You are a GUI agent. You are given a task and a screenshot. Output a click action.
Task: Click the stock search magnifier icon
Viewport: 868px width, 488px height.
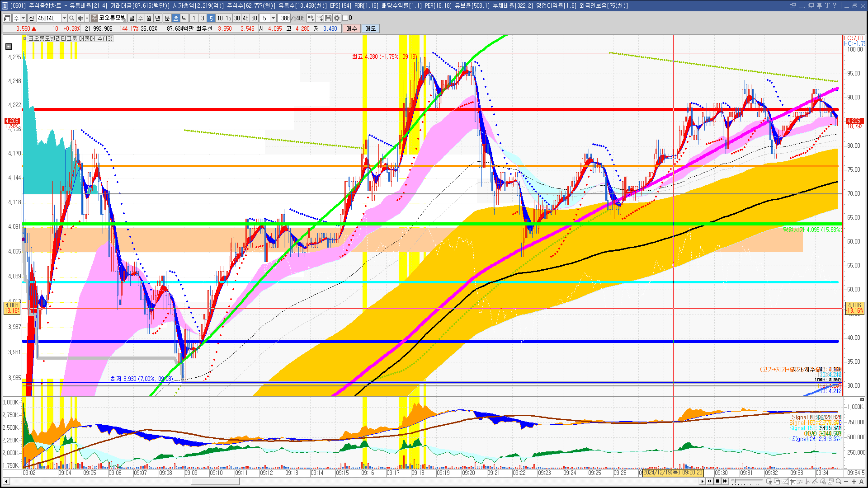[x=71, y=18]
